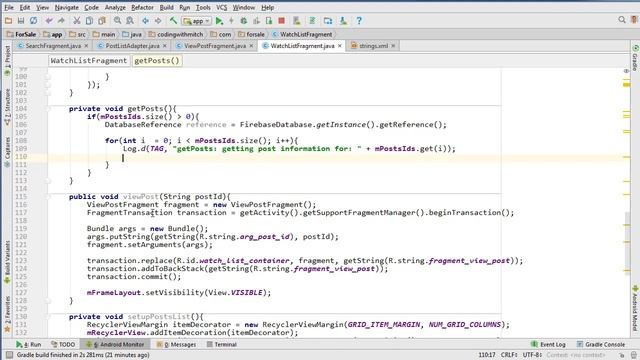640x360 pixels.
Task: Toggle the Android Model right side panel
Action: (635, 308)
